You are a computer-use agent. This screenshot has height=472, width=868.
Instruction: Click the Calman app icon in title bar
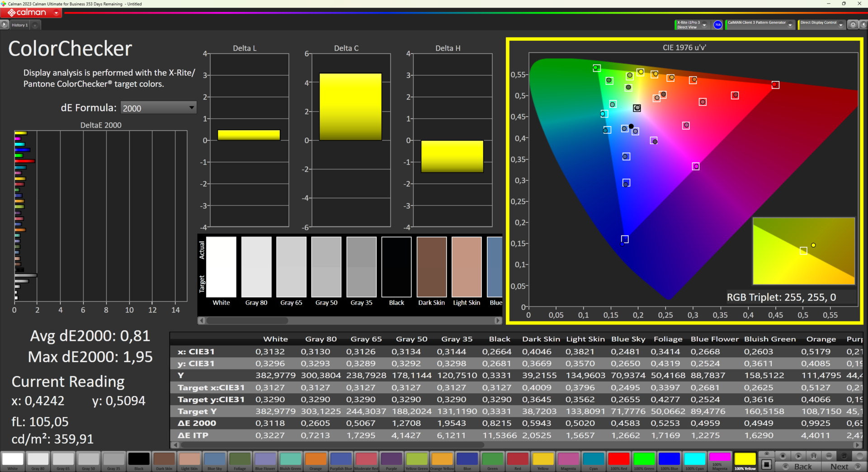point(4,4)
